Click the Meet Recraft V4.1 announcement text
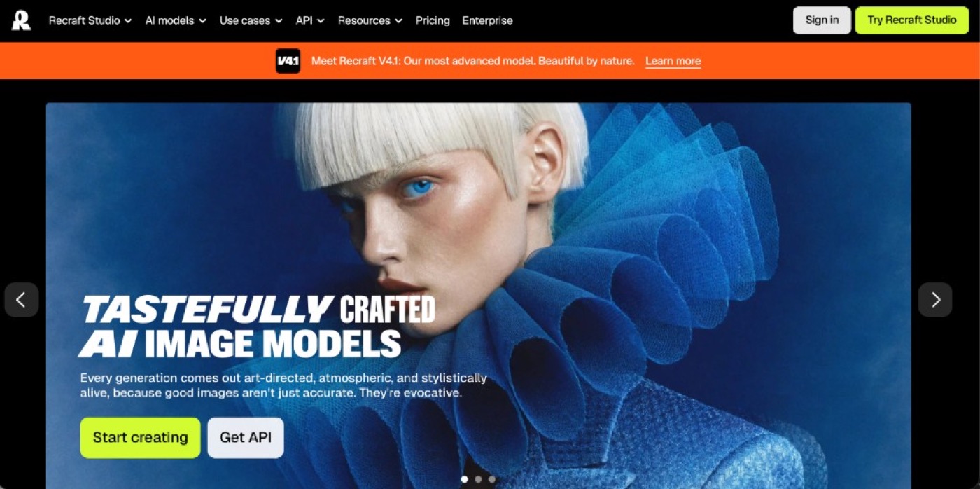Image resolution: width=980 pixels, height=489 pixels. click(x=472, y=61)
